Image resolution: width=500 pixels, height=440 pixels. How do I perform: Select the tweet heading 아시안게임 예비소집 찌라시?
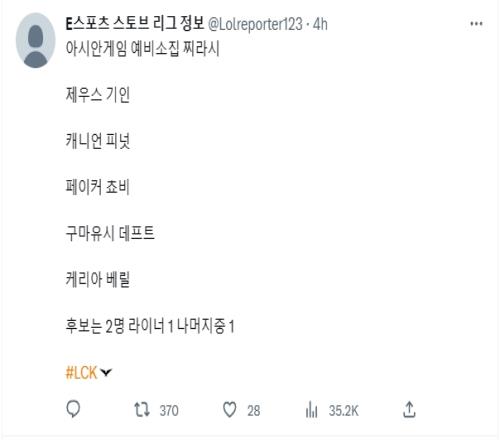[143, 49]
